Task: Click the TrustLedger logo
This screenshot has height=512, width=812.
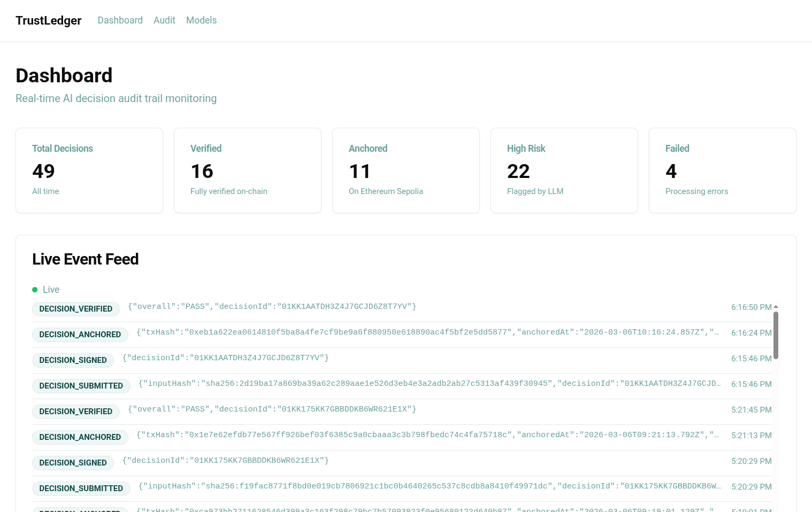Action: [48, 20]
